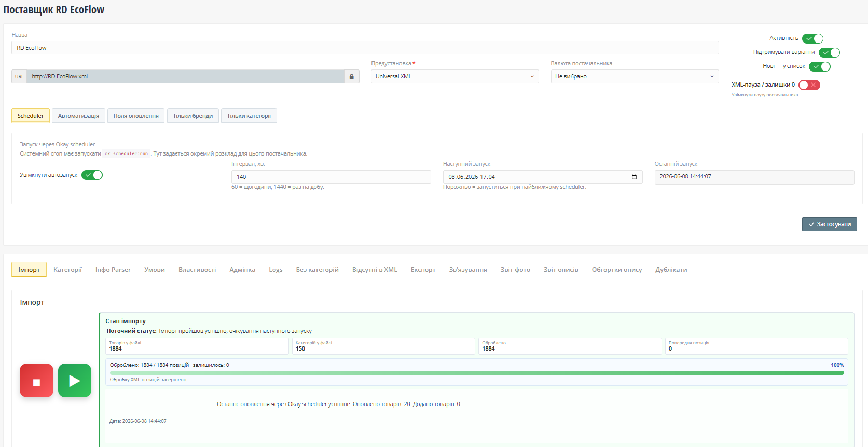This screenshot has height=447, width=868.
Task: Switch to the Автоматизація tab
Action: (78, 116)
